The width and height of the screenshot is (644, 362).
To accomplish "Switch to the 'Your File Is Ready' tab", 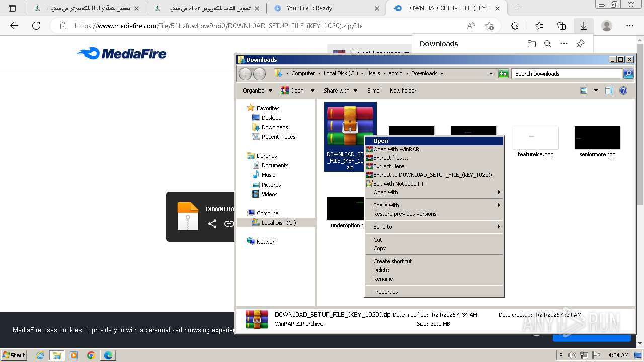I will pos(326,8).
